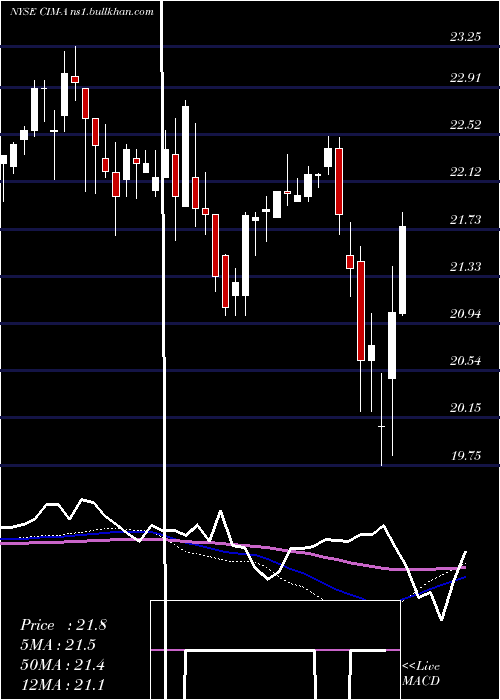Click the Price : 21.8 readout
Screen dimensions: 500x700
click(x=63, y=625)
